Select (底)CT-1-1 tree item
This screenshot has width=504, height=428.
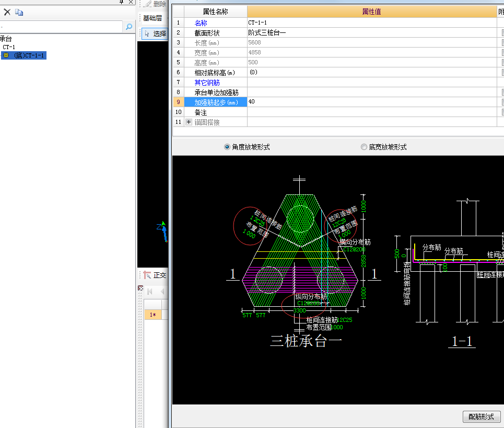pyautogui.click(x=29, y=55)
